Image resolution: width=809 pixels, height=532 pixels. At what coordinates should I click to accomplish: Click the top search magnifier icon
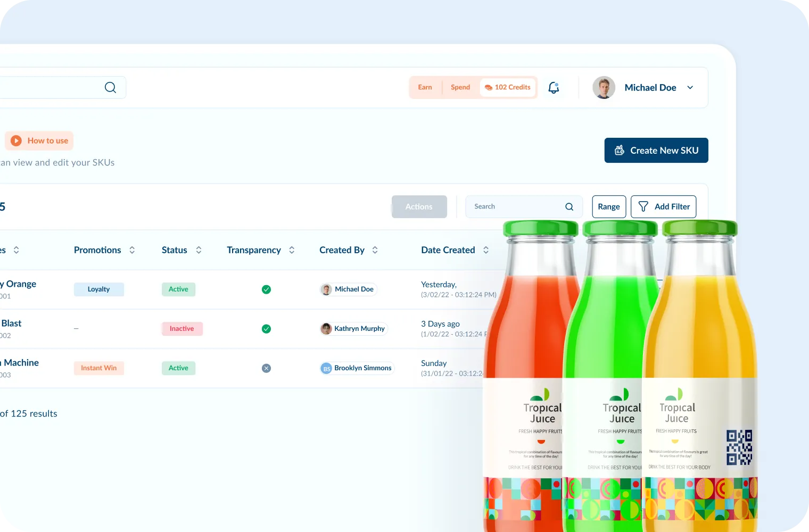tap(110, 87)
